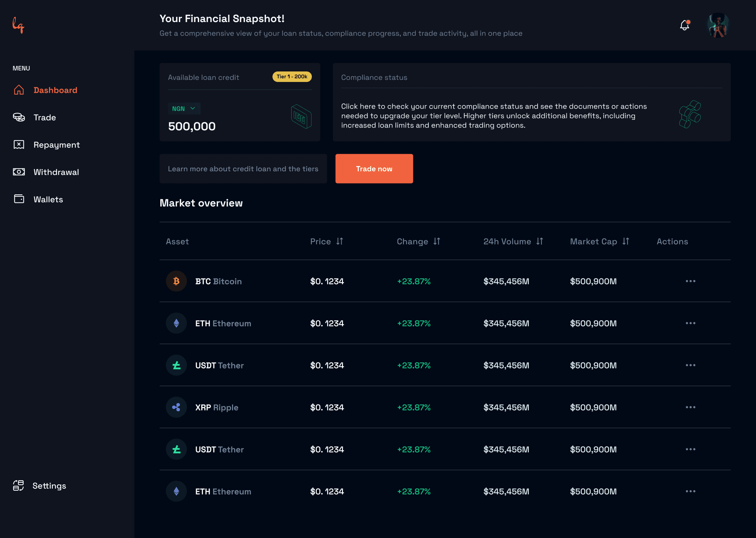
Task: Click the compliance cubes icon
Action: [x=690, y=115]
